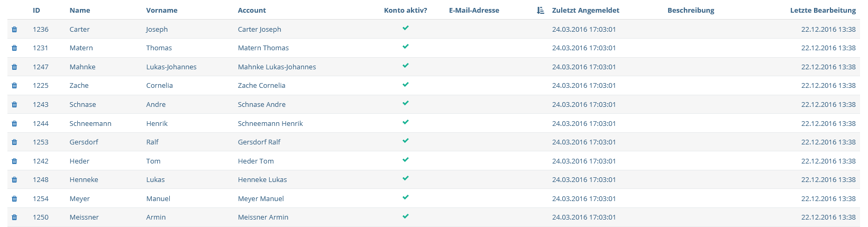Open the Gersdorf Ralf account entry
Viewport: 868px width, 227px height.
pyautogui.click(x=259, y=142)
